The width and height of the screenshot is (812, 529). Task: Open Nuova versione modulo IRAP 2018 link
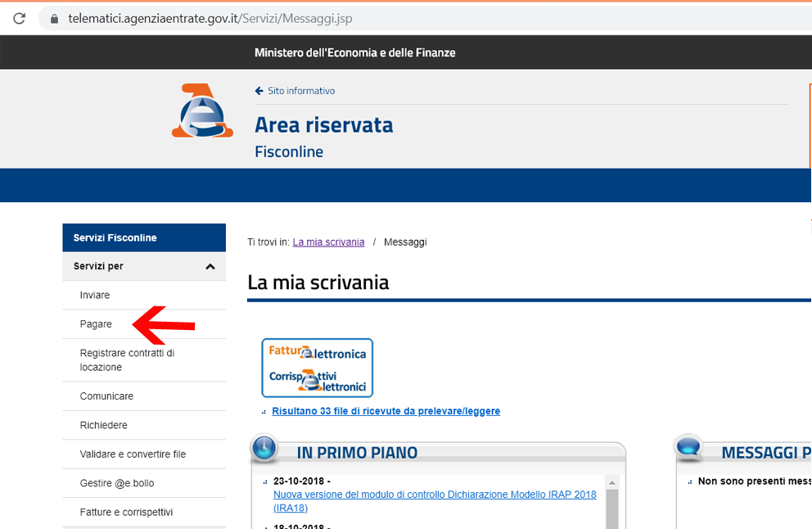click(435, 501)
